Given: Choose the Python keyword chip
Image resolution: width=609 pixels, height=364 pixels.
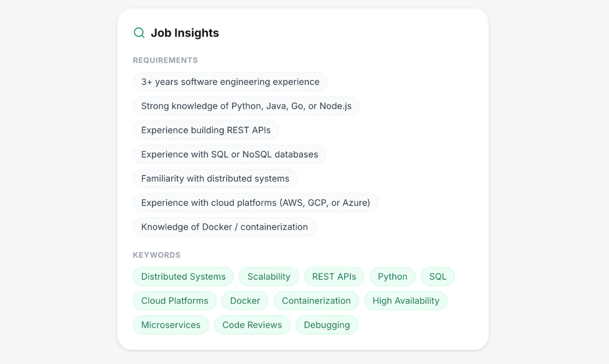Looking at the screenshot, I should pos(392,276).
